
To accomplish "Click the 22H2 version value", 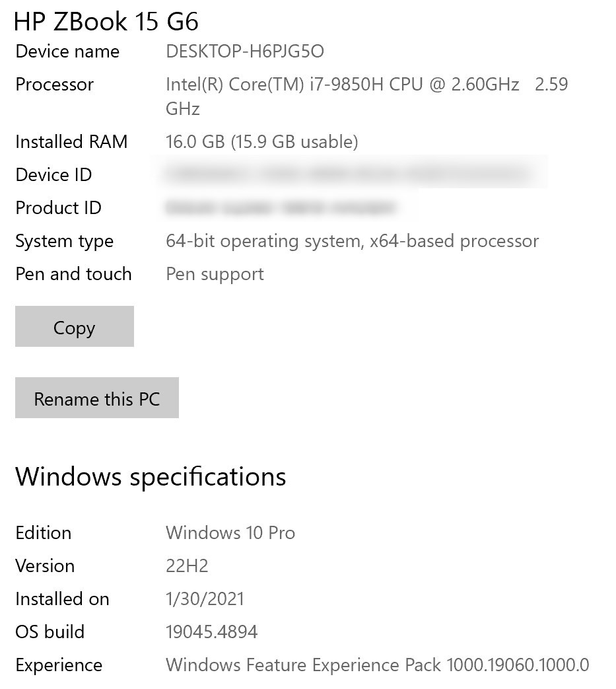I will coord(187,565).
